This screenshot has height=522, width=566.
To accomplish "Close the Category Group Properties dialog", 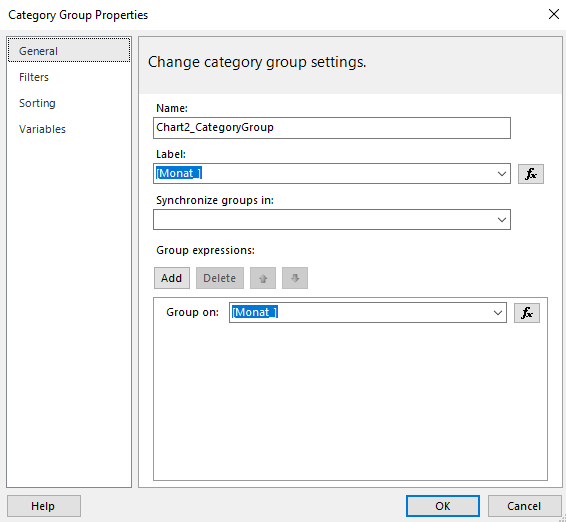I will click(x=554, y=14).
